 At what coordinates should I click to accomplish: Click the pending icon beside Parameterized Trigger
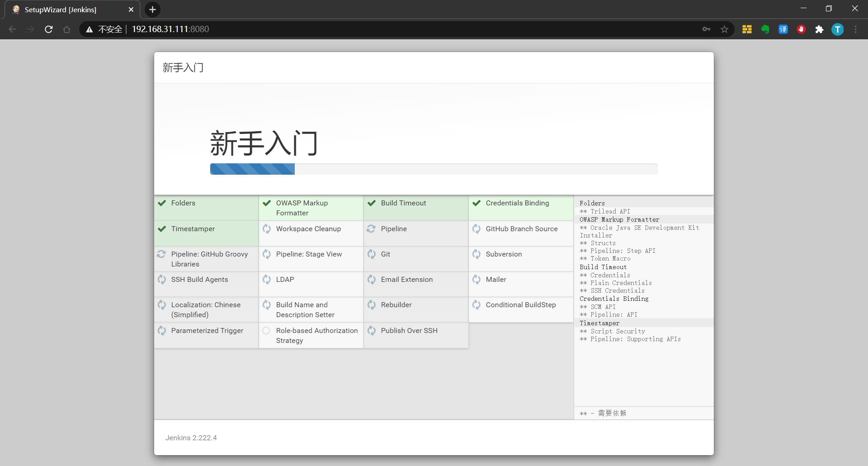tap(162, 331)
